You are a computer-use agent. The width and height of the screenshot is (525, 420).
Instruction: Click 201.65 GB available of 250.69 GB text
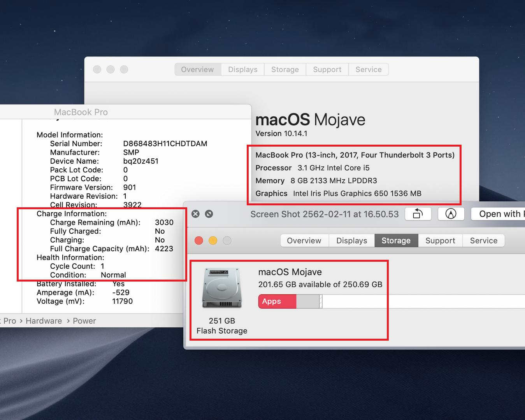(x=320, y=284)
